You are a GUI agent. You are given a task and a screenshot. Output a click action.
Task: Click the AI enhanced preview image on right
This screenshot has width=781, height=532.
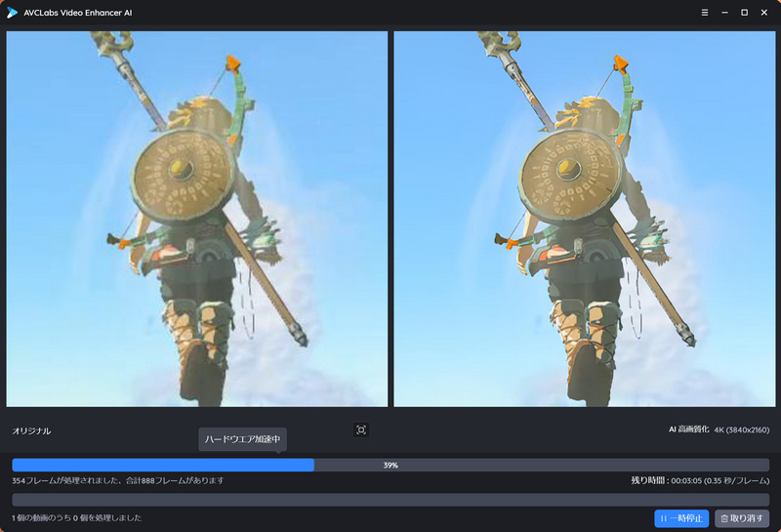coord(585,219)
